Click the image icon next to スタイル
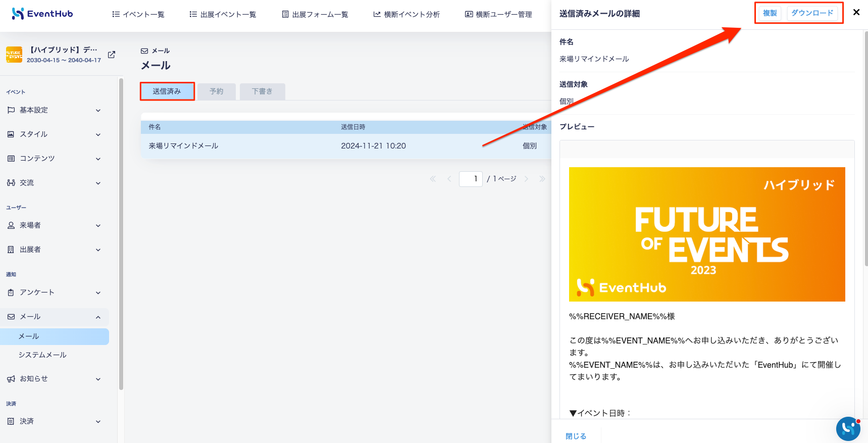This screenshot has height=443, width=868. coord(11,134)
